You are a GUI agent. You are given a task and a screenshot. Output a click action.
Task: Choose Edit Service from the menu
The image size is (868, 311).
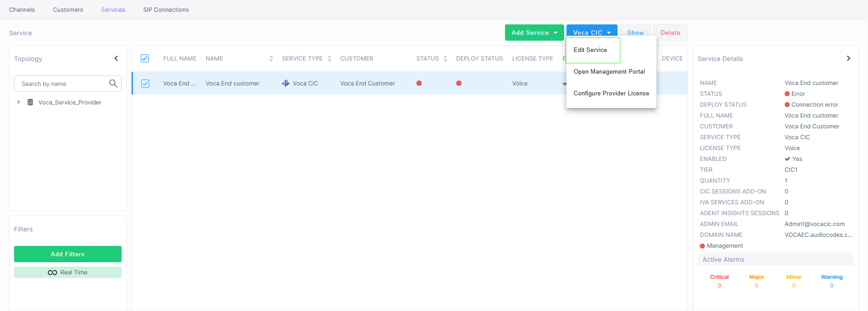pyautogui.click(x=590, y=50)
